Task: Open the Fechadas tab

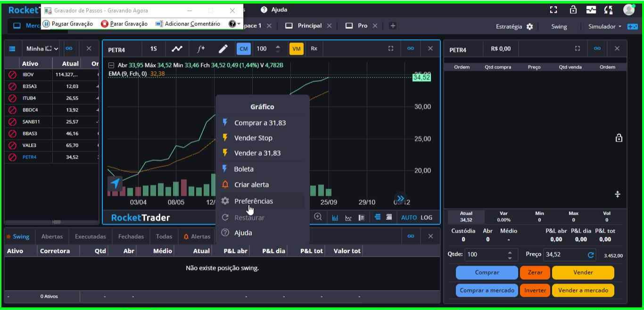Action: (x=132, y=236)
